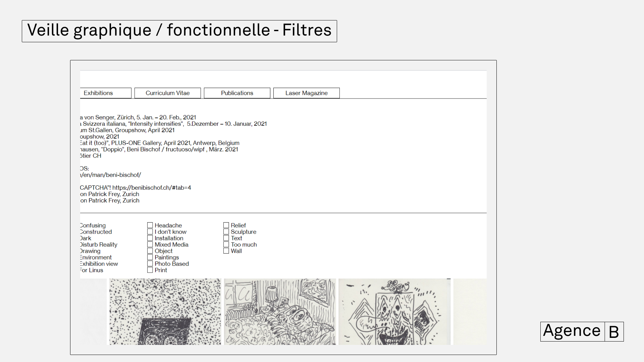Toggle the Print checkbox
Screen dimensions: 644x362
click(150, 270)
